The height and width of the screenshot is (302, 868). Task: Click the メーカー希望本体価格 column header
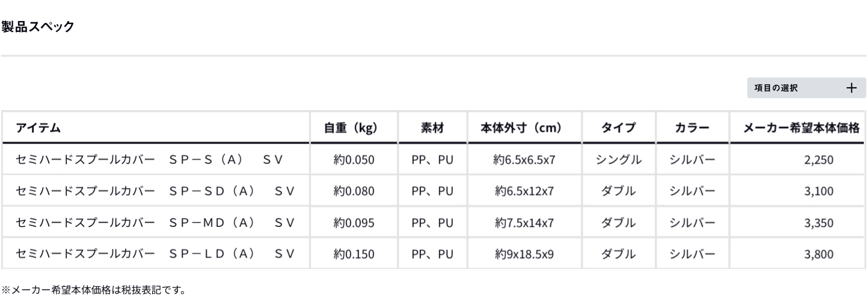(801, 128)
